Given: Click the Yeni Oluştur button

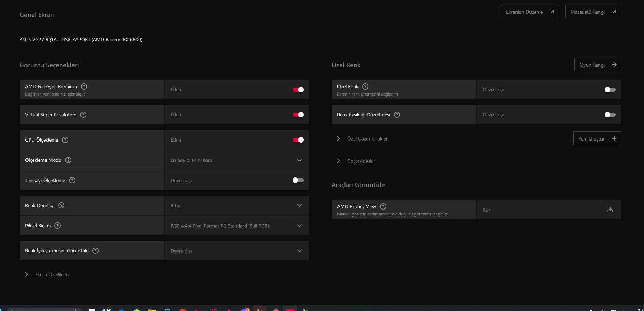Looking at the screenshot, I should coord(597,138).
